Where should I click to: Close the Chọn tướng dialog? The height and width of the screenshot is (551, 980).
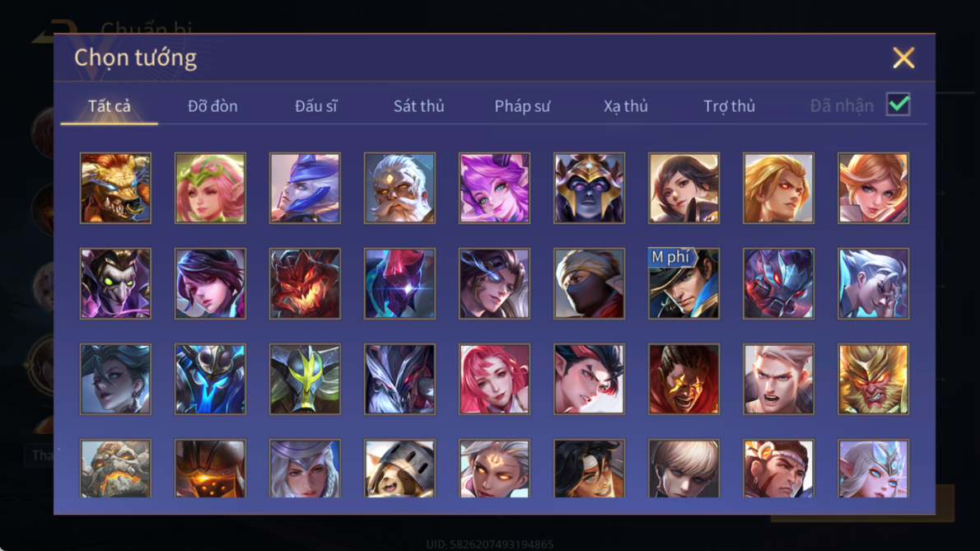[x=903, y=58]
